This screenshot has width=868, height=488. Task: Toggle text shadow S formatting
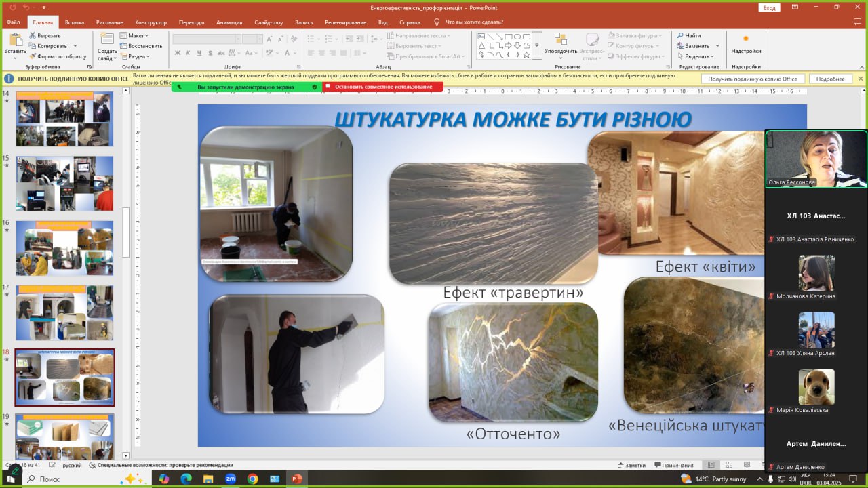pos(210,53)
